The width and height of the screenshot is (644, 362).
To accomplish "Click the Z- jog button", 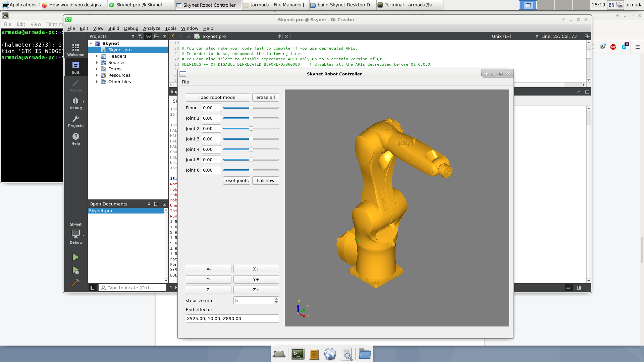I will (x=209, y=290).
